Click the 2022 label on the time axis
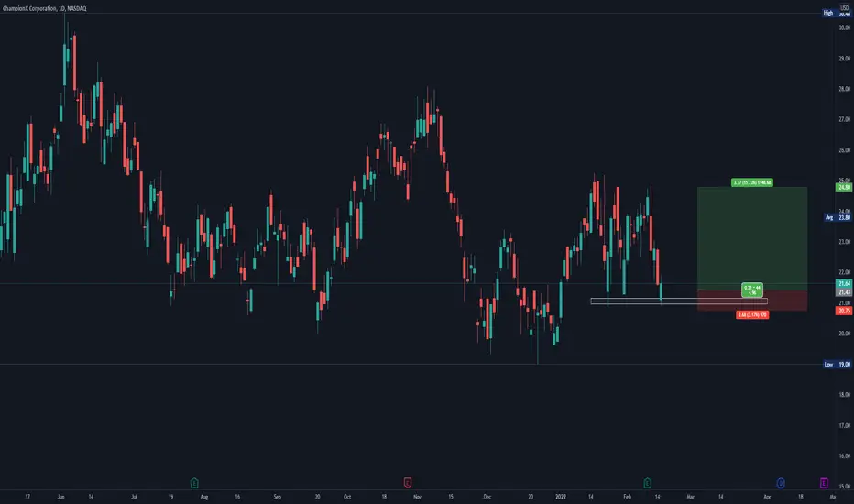 (x=561, y=497)
